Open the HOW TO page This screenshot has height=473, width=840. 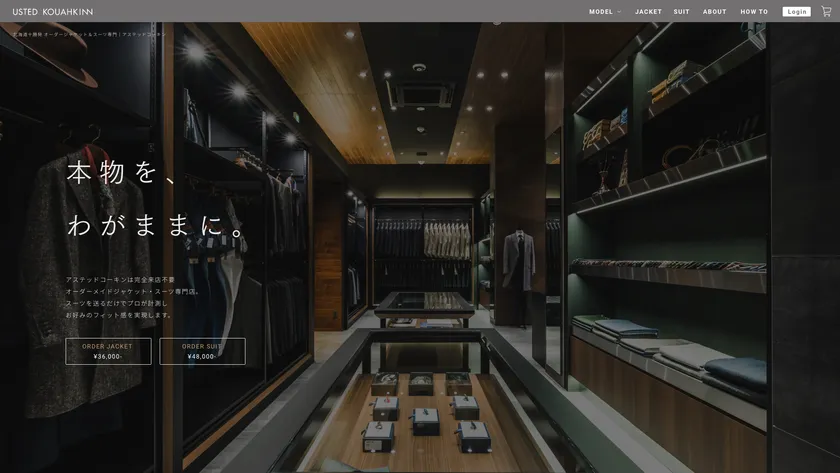click(x=754, y=11)
